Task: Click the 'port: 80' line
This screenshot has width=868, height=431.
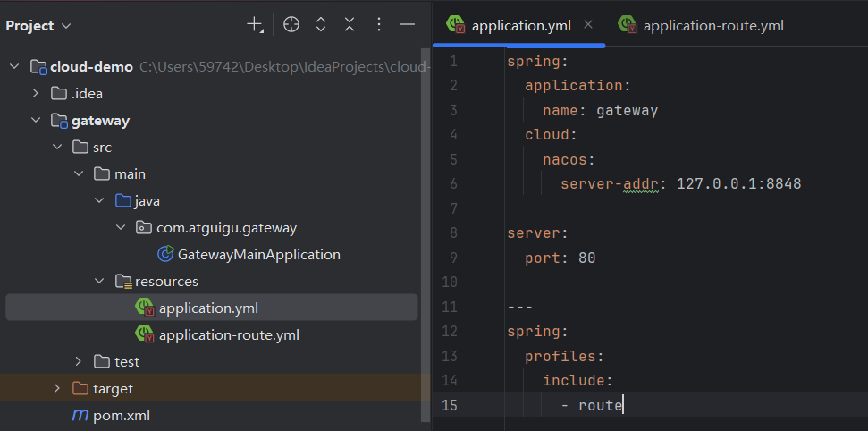Action: tap(560, 258)
